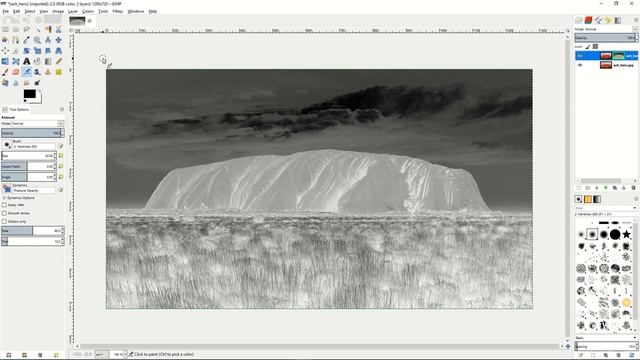Select the Color Picker tool
This screenshot has width=640, height=360.
27,40
